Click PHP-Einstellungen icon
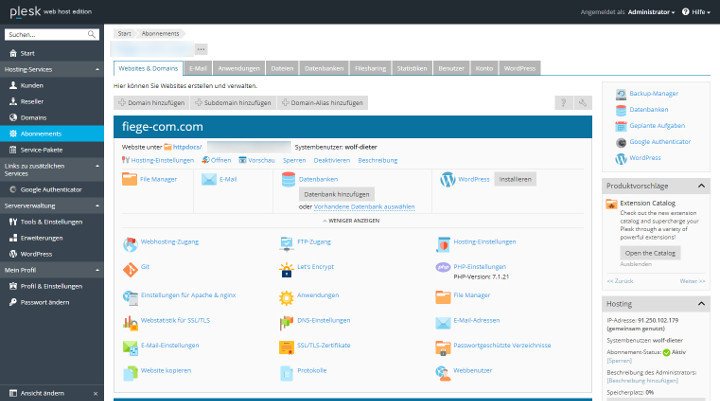Screen dimensions: 720x401 [443, 267]
